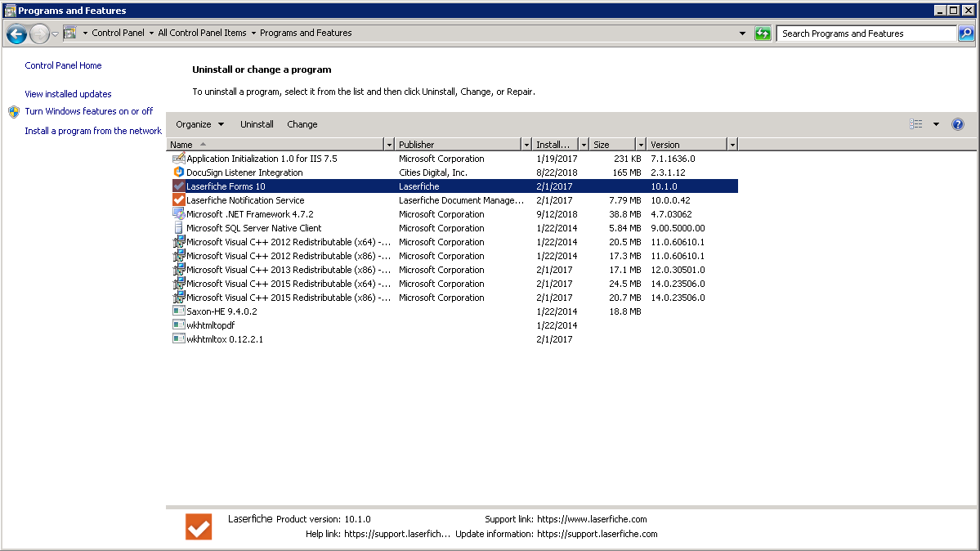Click the change view icon in toolbar
This screenshot has height=551, width=980.
click(916, 124)
